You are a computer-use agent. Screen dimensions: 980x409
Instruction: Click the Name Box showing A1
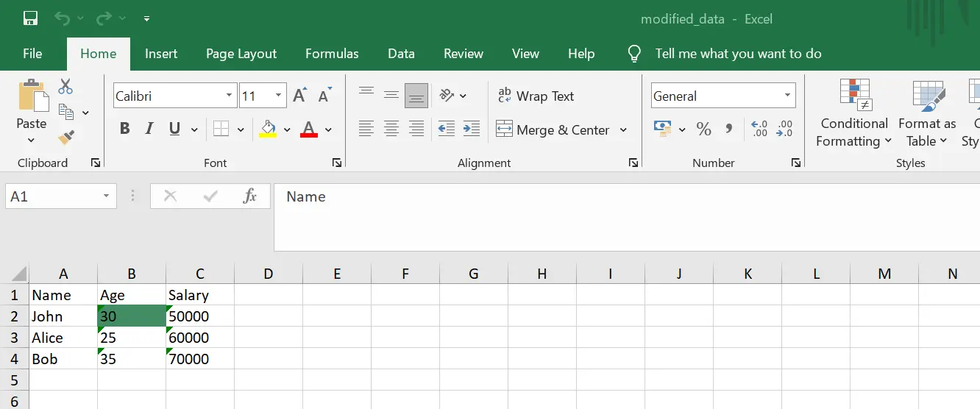(x=52, y=196)
